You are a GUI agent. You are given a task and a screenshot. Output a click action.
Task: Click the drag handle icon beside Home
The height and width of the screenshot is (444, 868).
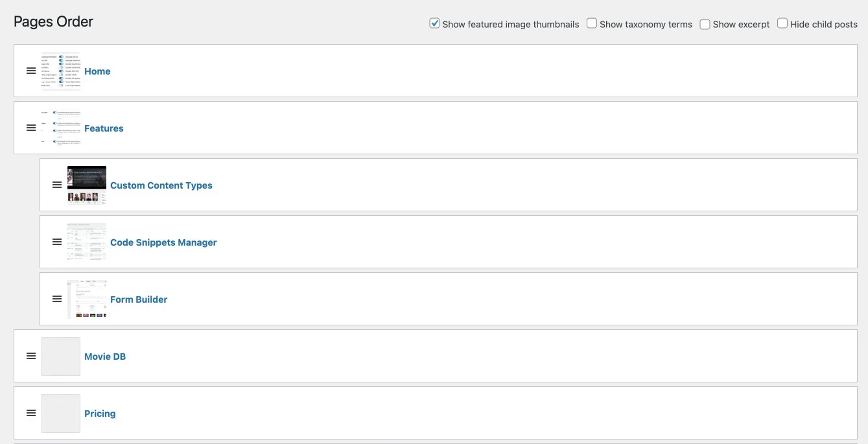click(31, 71)
